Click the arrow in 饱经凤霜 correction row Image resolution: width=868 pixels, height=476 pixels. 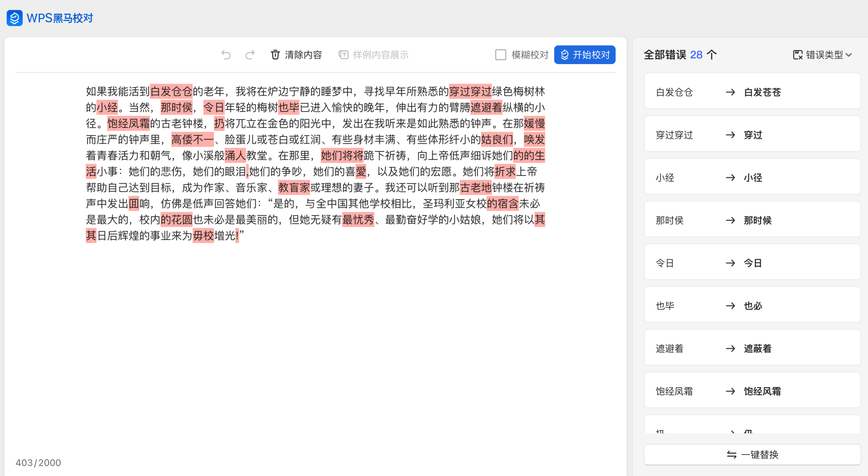(x=730, y=391)
